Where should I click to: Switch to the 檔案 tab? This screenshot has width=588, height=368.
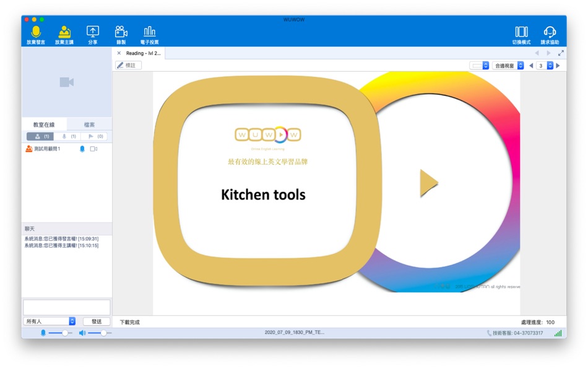(89, 125)
